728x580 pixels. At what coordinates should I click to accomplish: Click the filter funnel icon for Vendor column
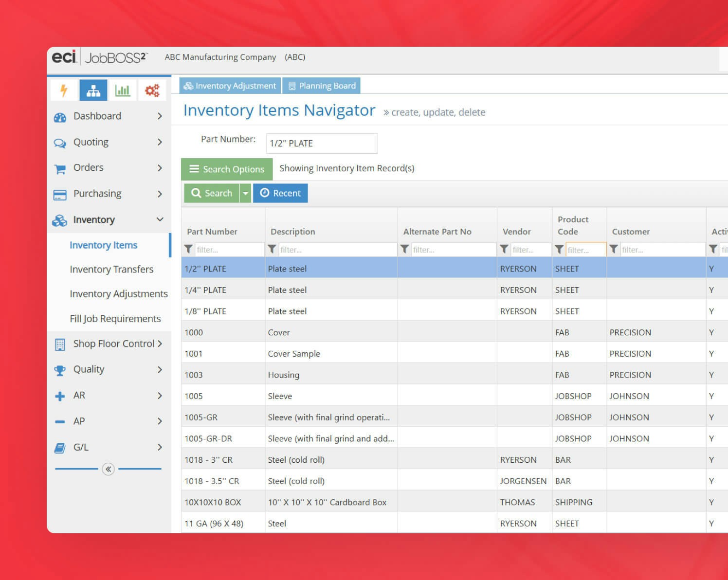tap(504, 249)
